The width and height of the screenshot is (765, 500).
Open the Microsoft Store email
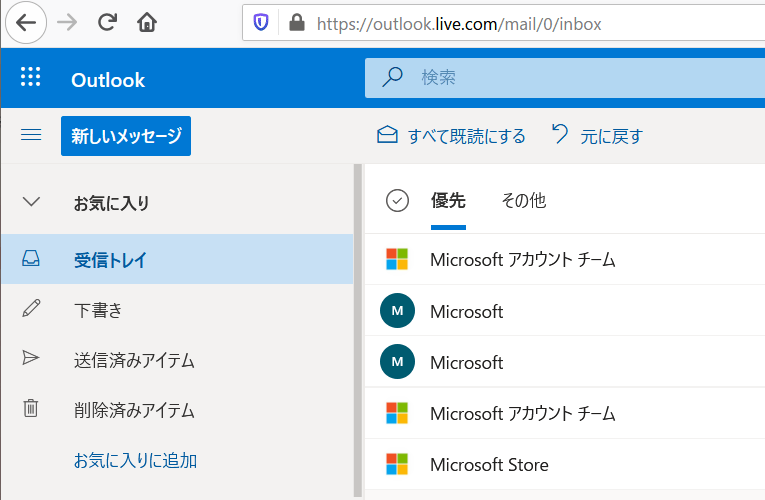click(565, 464)
